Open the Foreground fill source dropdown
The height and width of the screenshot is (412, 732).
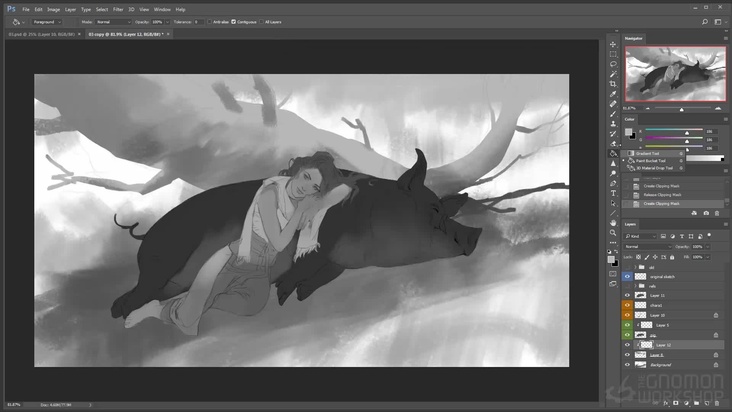coord(47,22)
